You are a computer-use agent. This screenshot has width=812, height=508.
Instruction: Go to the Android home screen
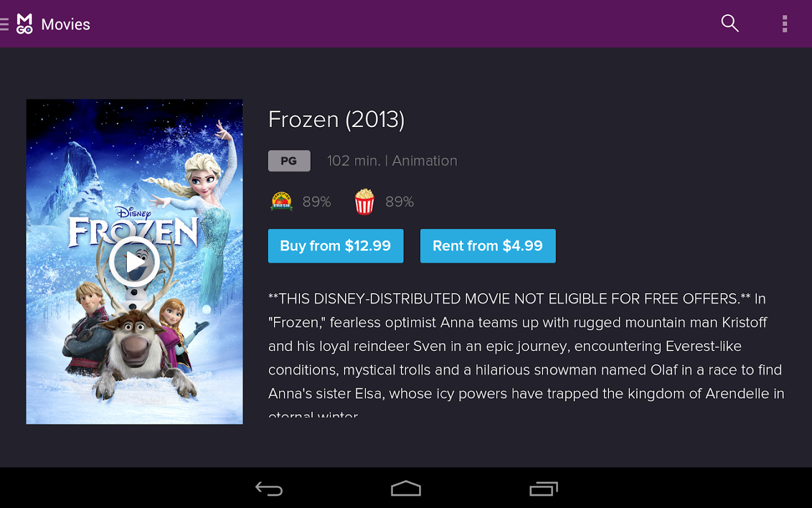pos(406,488)
